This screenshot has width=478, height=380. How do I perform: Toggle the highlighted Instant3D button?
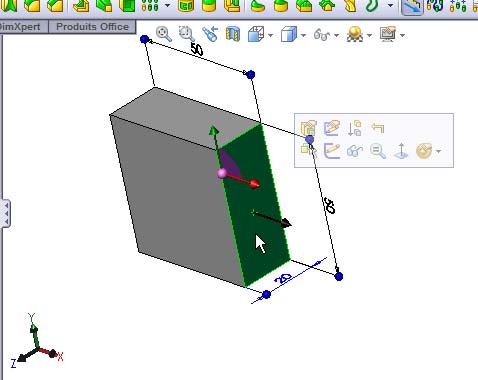412,6
